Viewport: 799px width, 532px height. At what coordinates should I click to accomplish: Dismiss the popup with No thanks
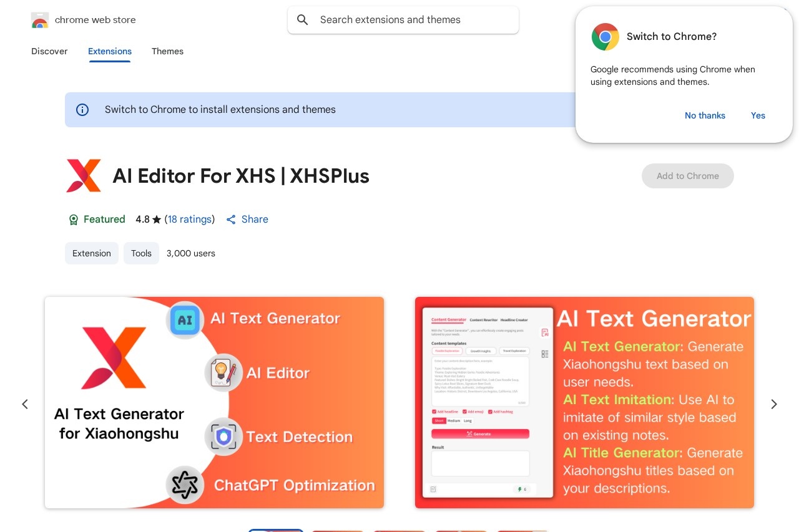pos(705,115)
